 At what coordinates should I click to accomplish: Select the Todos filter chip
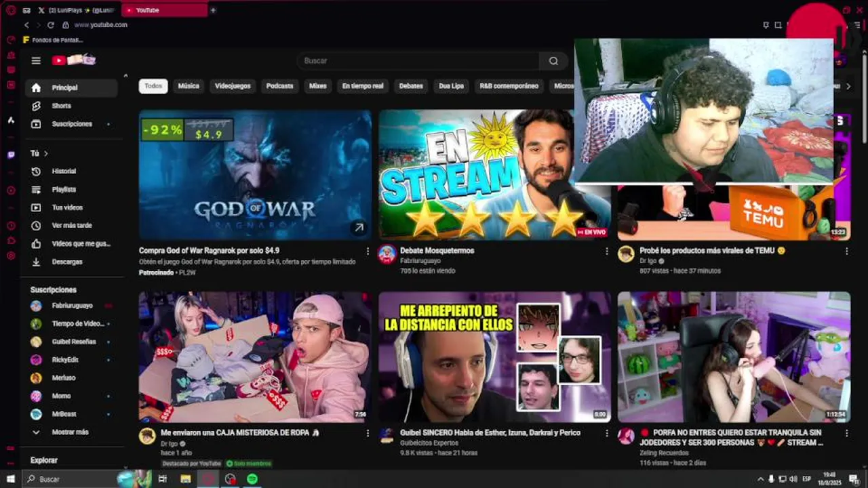153,86
